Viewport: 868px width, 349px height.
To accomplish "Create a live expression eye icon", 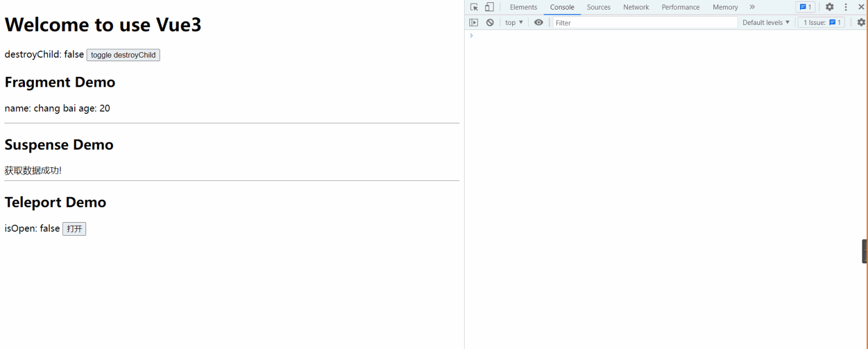I will point(538,23).
